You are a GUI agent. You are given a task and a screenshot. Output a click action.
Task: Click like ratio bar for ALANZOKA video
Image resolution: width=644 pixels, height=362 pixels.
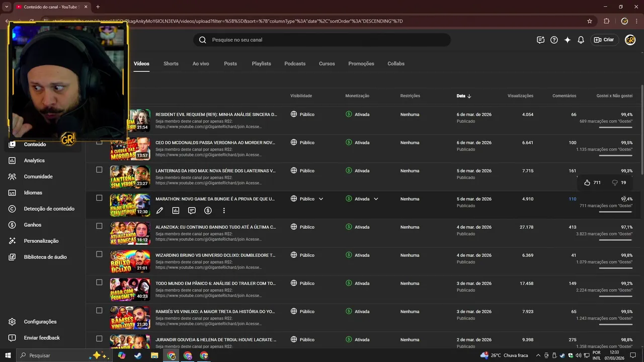[616, 240]
